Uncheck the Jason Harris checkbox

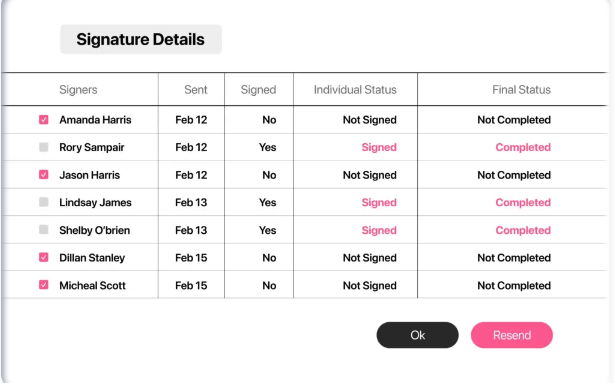pyautogui.click(x=43, y=174)
